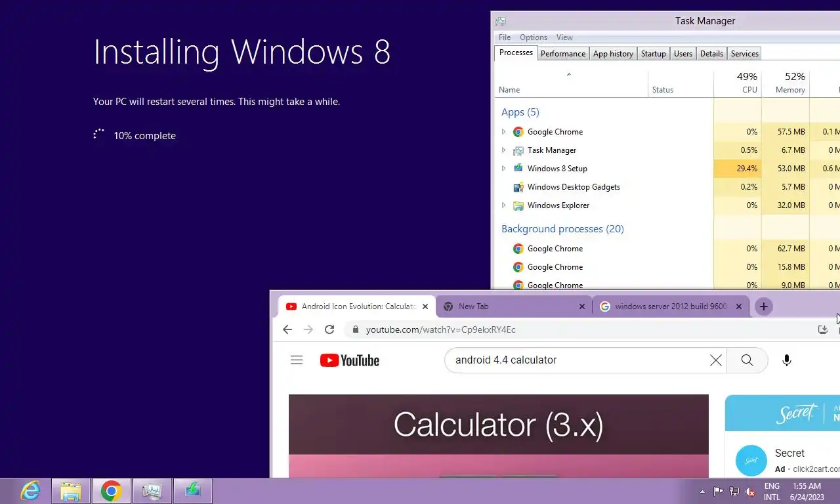Image resolution: width=840 pixels, height=504 pixels.
Task: Click the ENG INTL language indicator
Action: pos(772,492)
